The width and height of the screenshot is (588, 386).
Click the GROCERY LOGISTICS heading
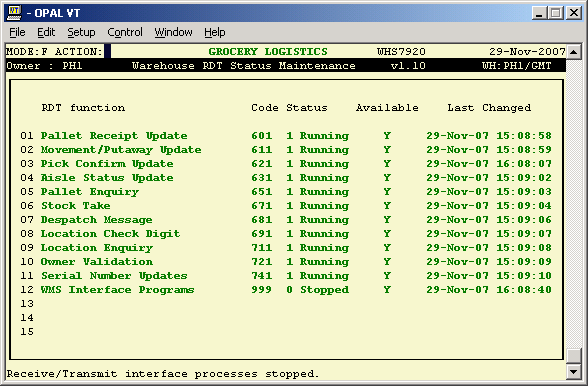(268, 51)
